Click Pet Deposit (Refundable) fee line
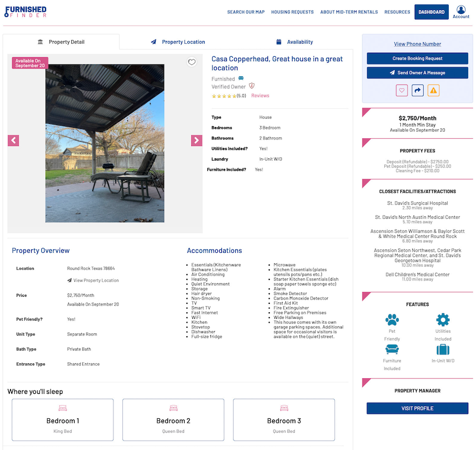Image resolution: width=476 pixels, height=450 pixels. click(x=418, y=167)
